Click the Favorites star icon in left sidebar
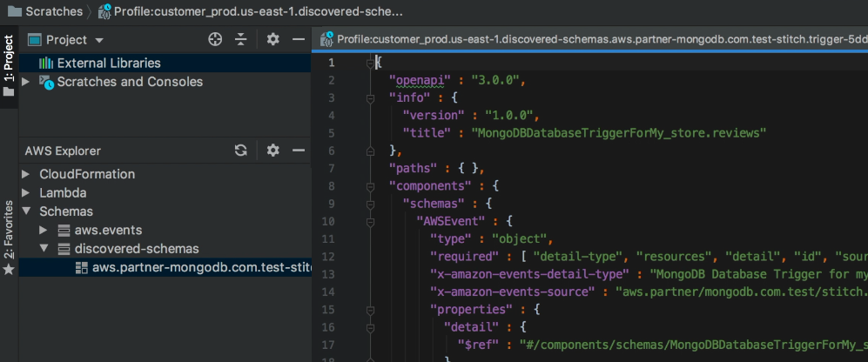 tap(9, 269)
